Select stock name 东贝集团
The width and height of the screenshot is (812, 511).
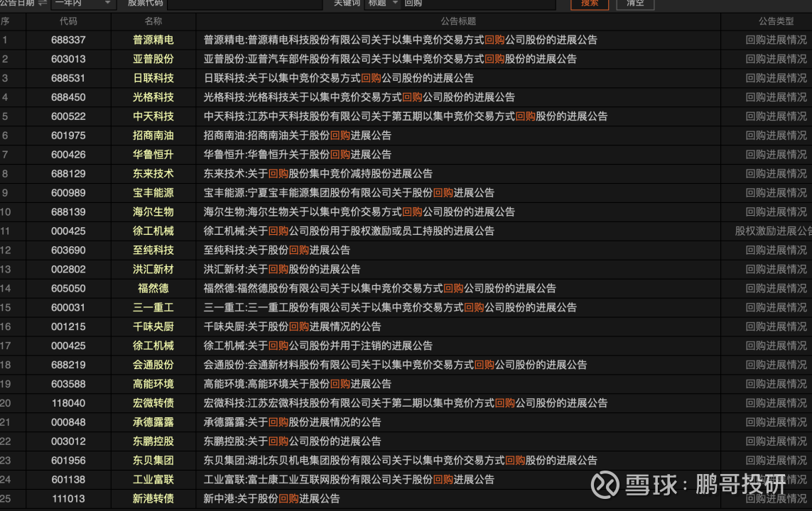153,461
